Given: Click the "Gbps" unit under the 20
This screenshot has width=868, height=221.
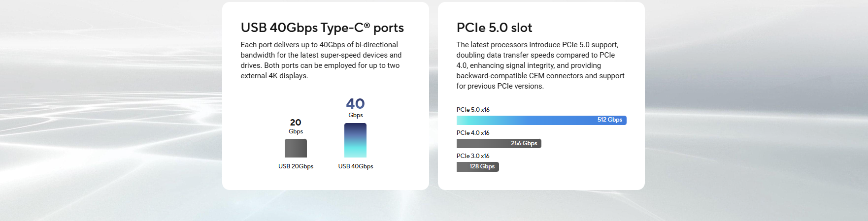Looking at the screenshot, I should (296, 131).
